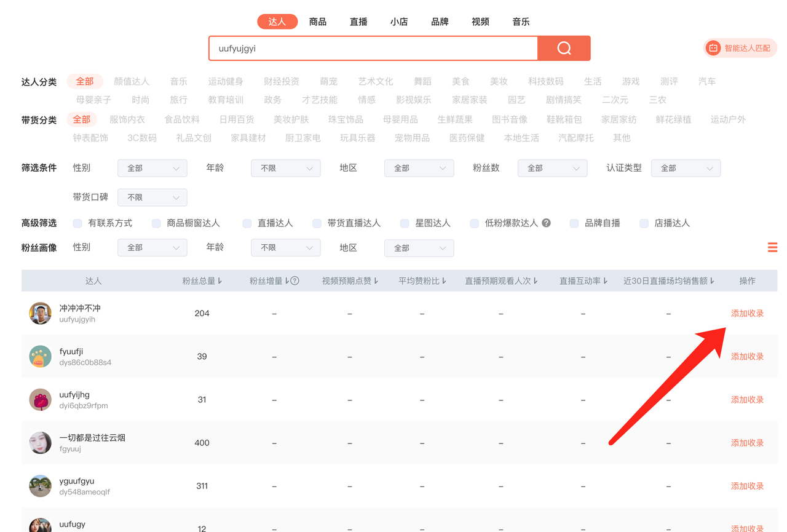Viewport: 787px width, 532px height.
Task: Click the question icon next to 粉丝增量
Action: click(295, 281)
